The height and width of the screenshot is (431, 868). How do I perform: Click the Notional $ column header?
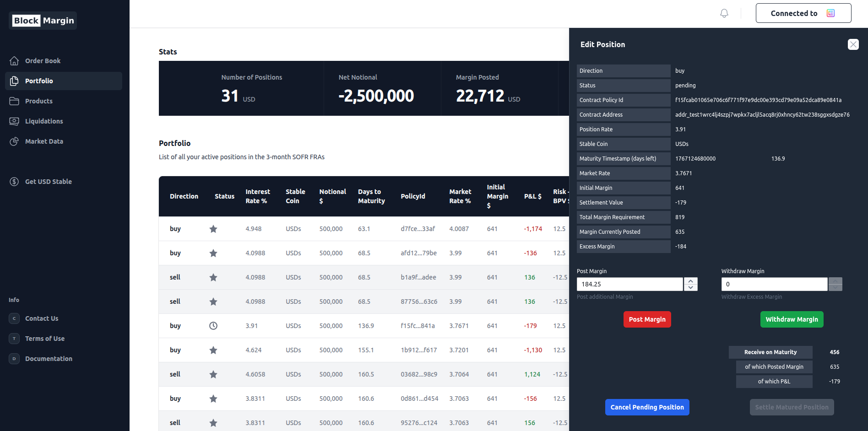click(333, 196)
